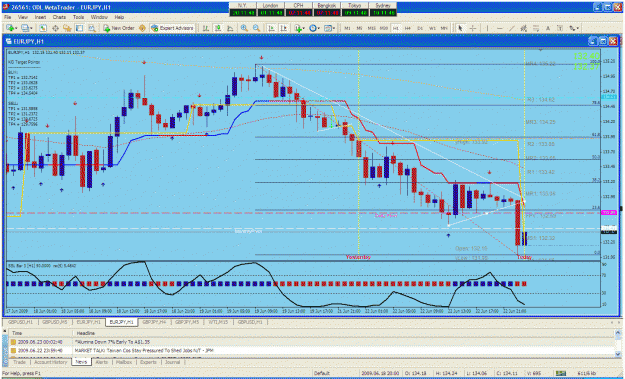
Task: Select the W1 timeframe
Action: (432, 28)
